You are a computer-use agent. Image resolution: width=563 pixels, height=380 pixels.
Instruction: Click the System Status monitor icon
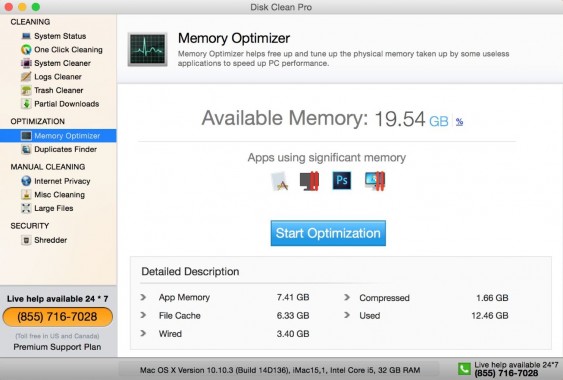tap(26, 36)
